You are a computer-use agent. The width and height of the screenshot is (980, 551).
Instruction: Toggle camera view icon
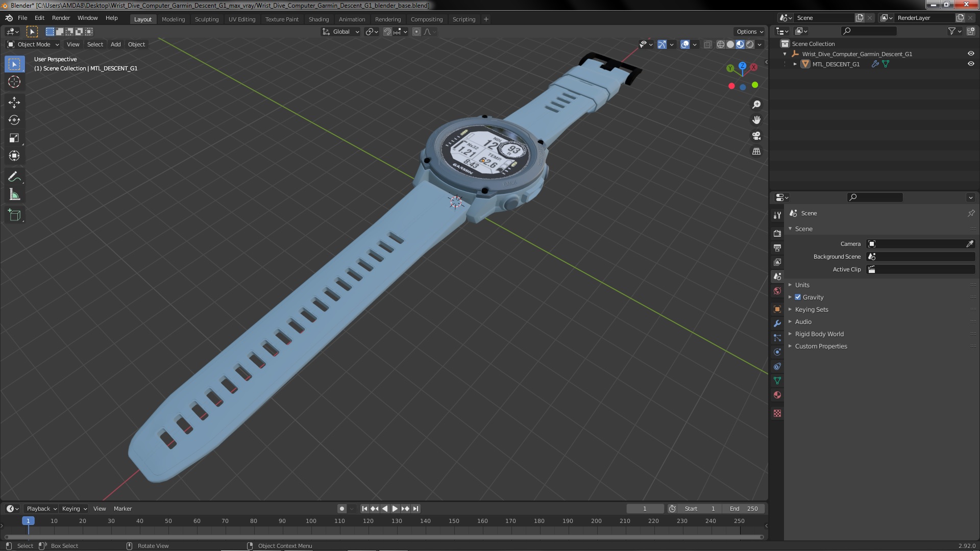point(756,136)
